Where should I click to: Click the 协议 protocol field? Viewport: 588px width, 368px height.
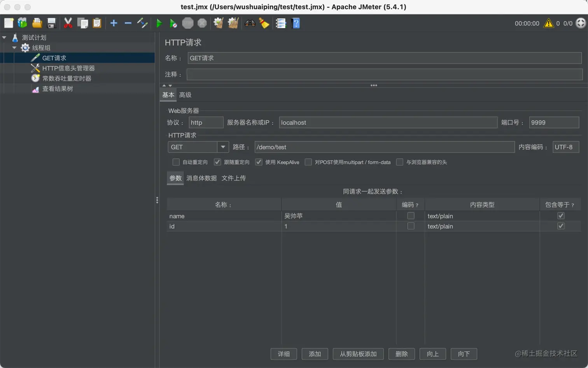206,123
